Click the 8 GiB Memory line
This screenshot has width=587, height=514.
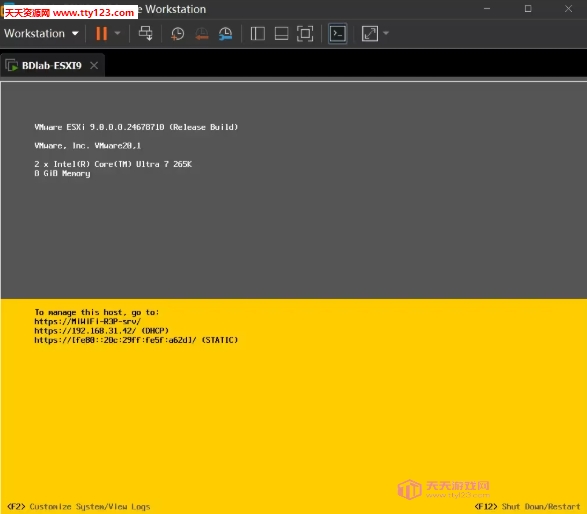62,174
